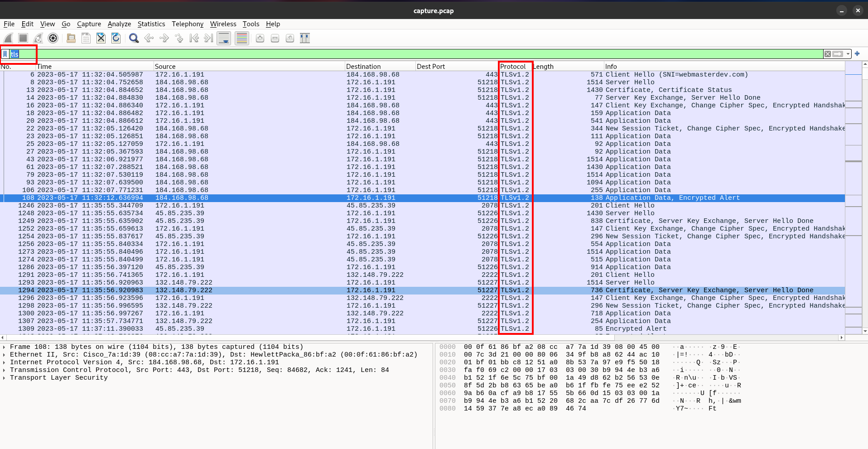This screenshot has height=449, width=868.
Task: Select packet 1309 Encrypted Alert row
Action: [x=422, y=329]
